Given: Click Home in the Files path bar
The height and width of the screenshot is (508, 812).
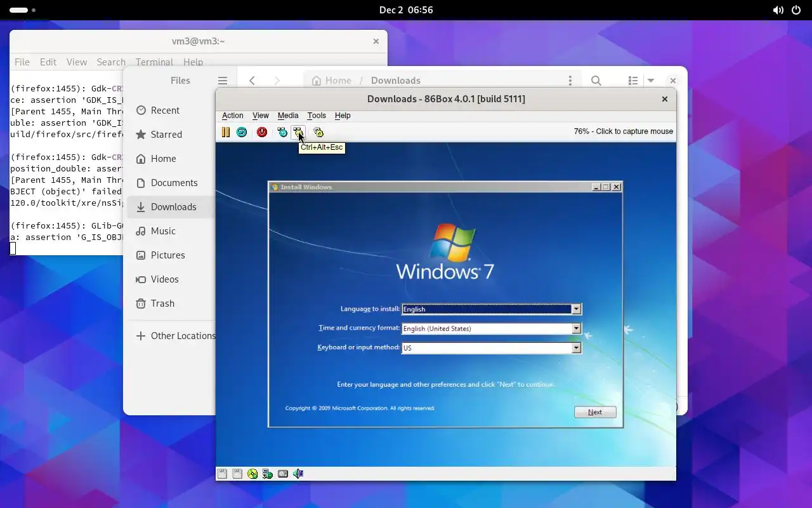Looking at the screenshot, I should point(332,81).
